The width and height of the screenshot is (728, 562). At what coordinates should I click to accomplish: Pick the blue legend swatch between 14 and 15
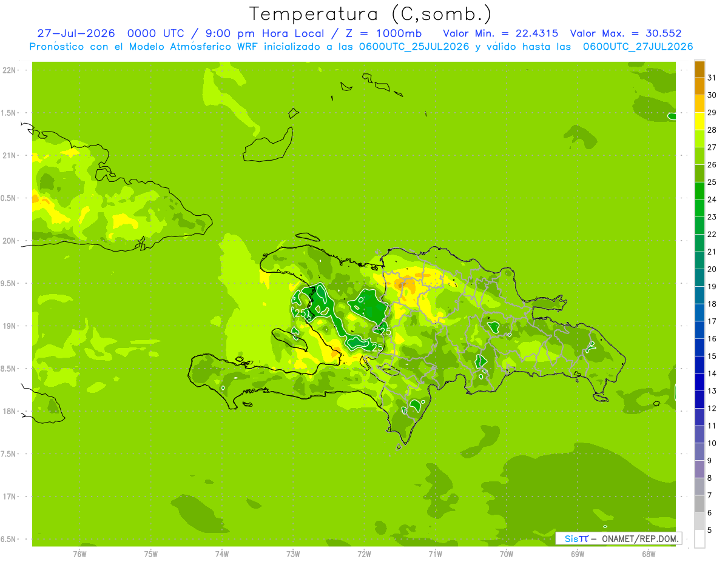pos(699,365)
